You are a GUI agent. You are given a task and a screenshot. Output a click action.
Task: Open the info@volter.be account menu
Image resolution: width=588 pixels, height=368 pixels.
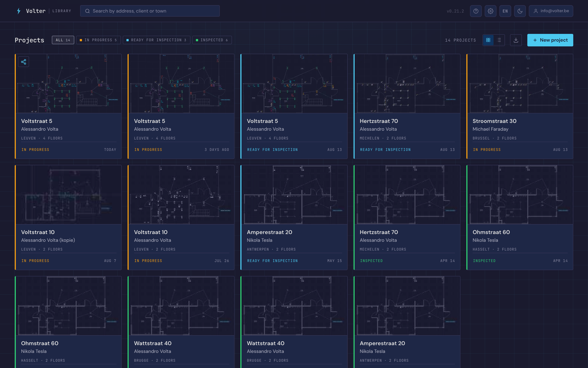[x=551, y=11]
